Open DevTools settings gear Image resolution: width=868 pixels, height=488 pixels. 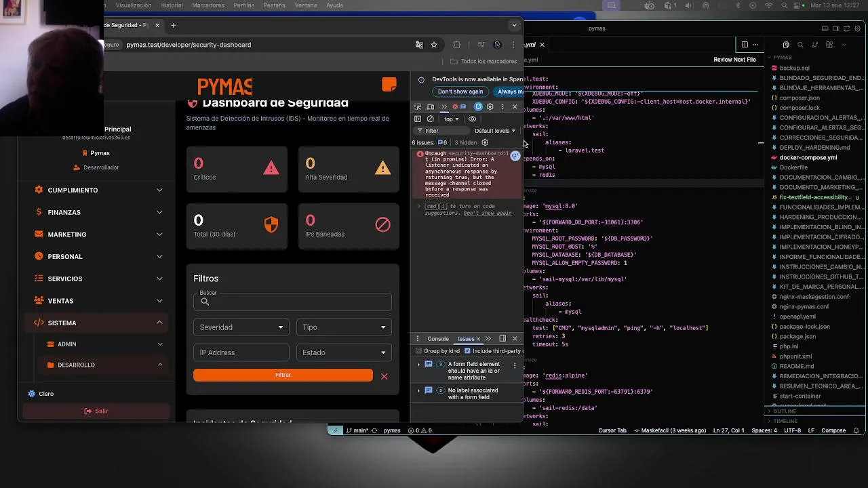coord(490,107)
